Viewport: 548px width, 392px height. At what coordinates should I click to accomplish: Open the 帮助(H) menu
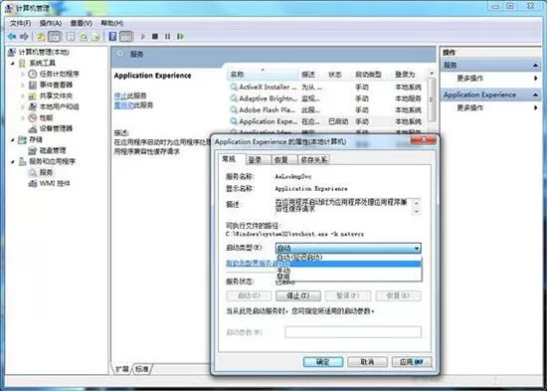pyautogui.click(x=111, y=23)
